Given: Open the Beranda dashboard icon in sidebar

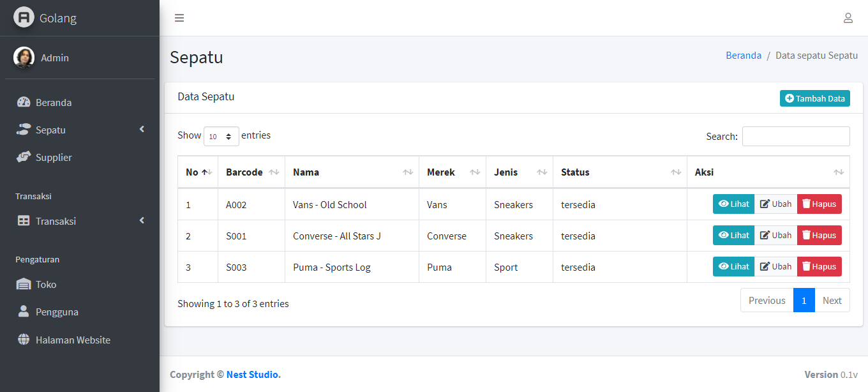Looking at the screenshot, I should 24,102.
